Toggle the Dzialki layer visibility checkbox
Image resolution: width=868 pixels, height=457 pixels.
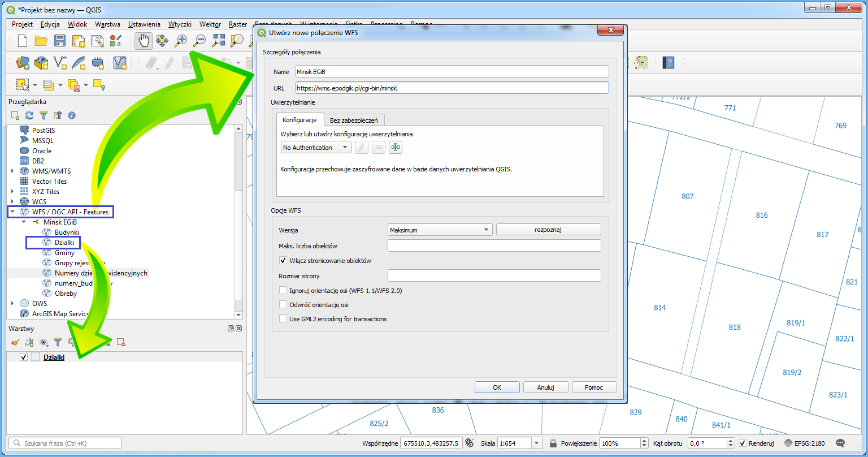(x=24, y=357)
